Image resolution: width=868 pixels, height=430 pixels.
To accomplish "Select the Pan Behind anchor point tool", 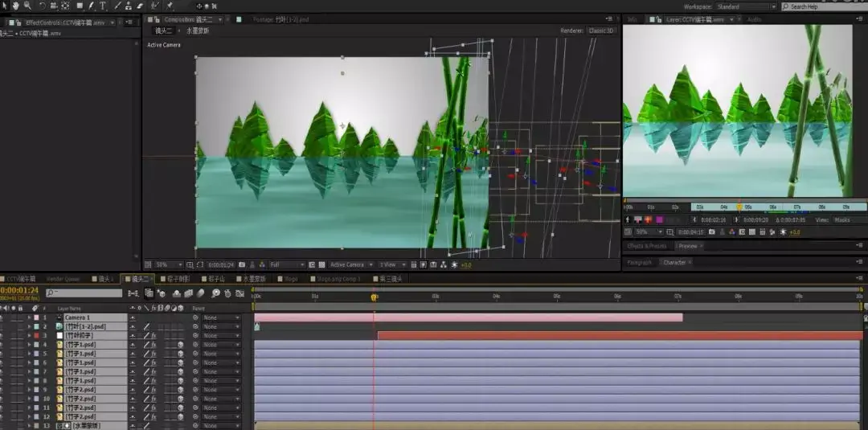I will [65, 6].
